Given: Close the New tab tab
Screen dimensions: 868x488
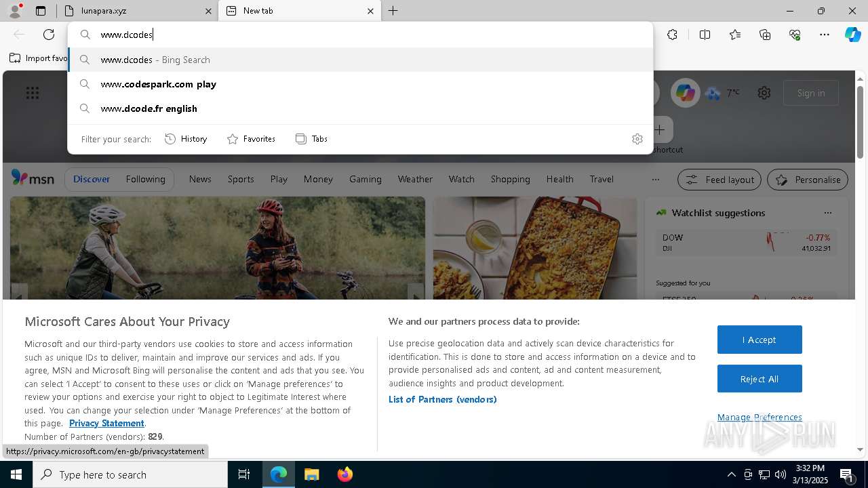Looking at the screenshot, I should [x=370, y=11].
